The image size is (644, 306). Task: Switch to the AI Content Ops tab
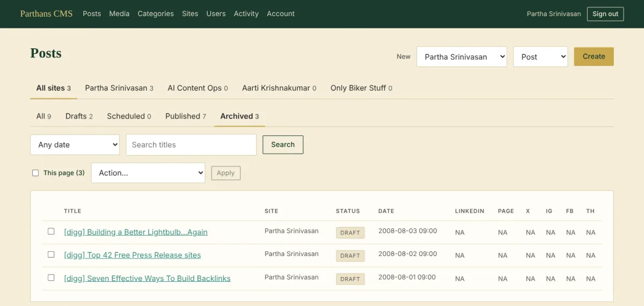[197, 88]
